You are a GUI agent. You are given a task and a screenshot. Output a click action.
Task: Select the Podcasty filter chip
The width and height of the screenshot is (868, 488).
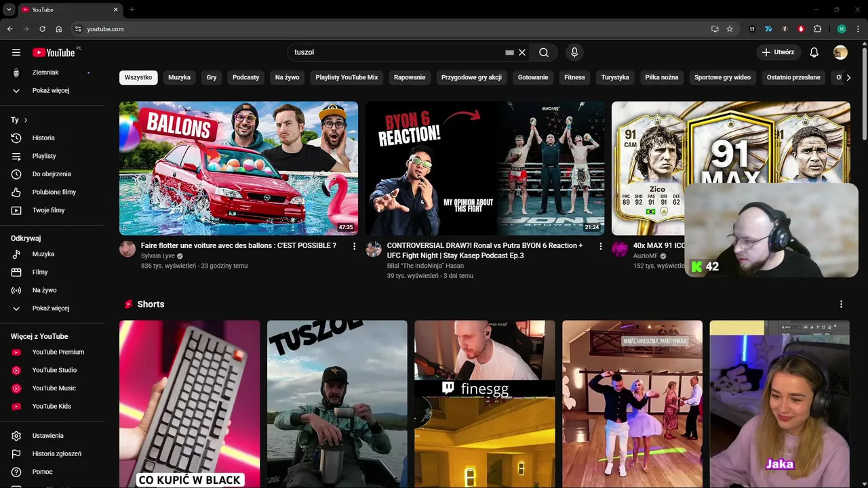pos(245,77)
